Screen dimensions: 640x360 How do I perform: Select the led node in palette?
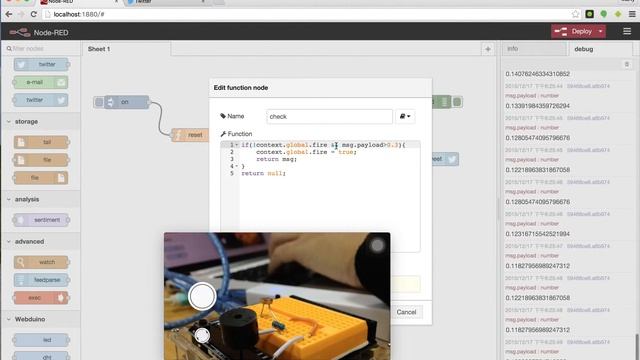(x=41, y=340)
